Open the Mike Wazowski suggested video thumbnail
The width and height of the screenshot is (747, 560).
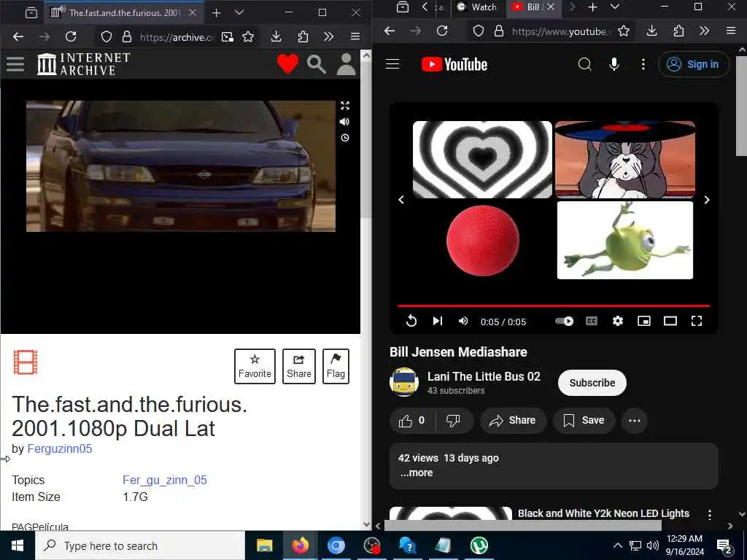[x=625, y=240]
